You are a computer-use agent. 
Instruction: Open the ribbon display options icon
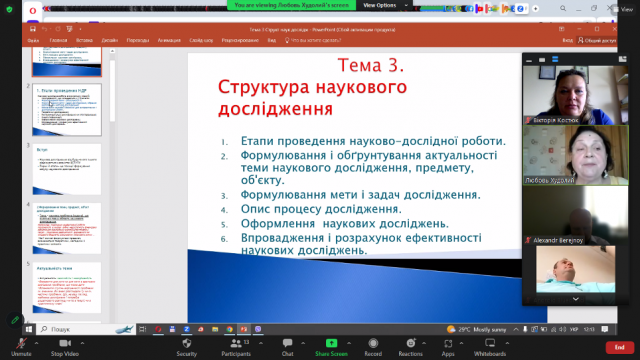562,29
